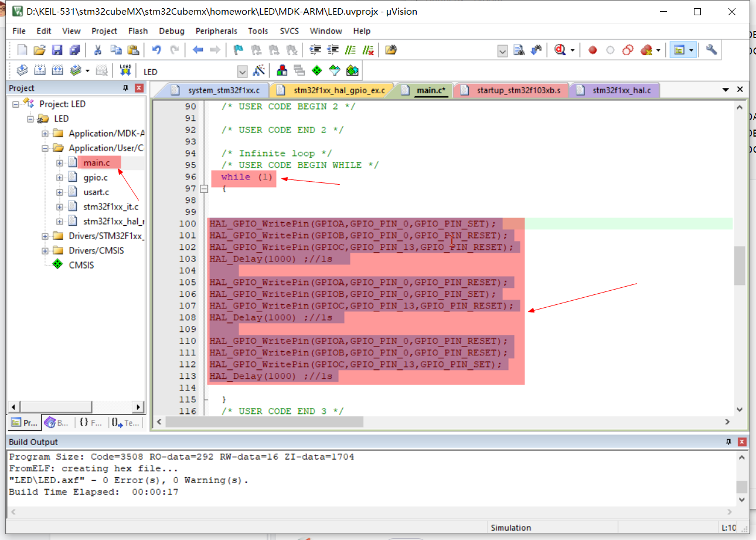Click project panel horizontal scrollbar right arrow

pos(139,406)
